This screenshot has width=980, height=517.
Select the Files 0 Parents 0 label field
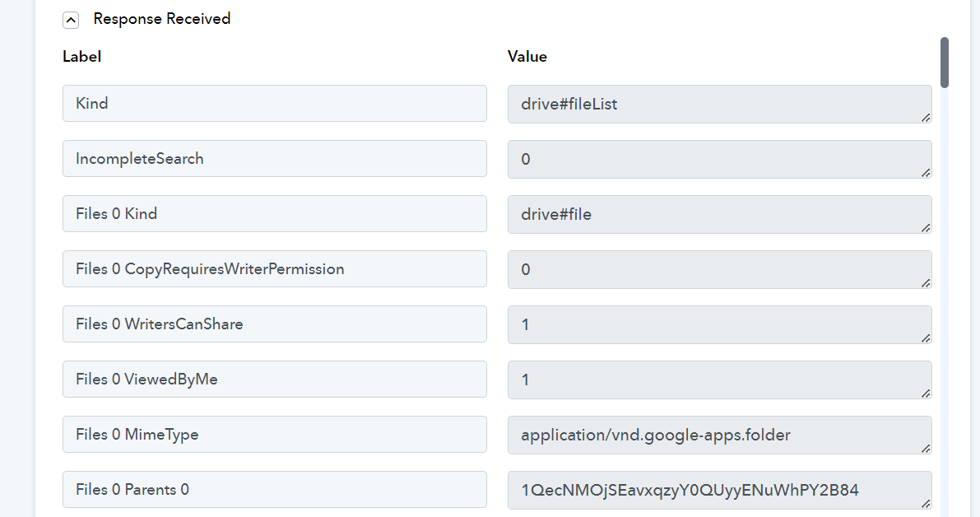[274, 489]
